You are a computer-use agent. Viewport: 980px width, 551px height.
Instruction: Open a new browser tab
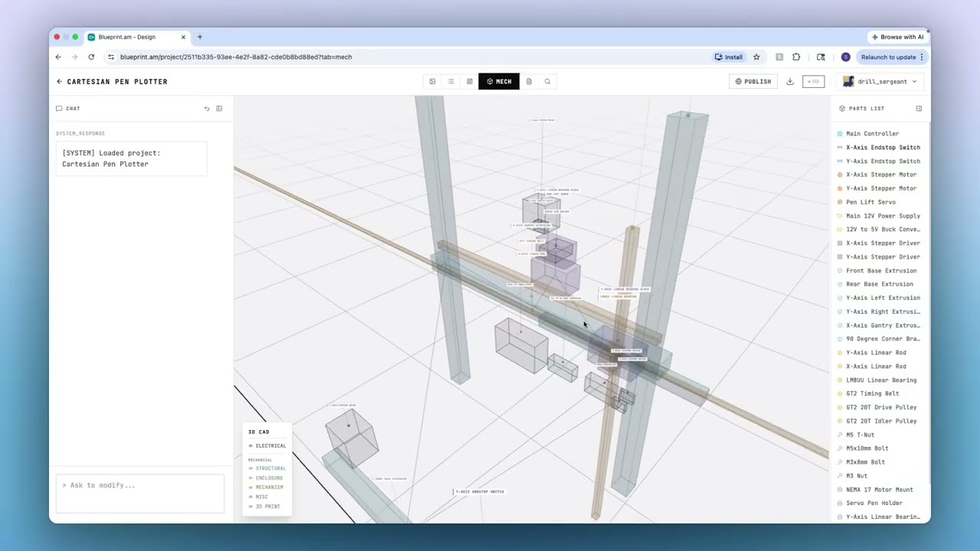(200, 37)
